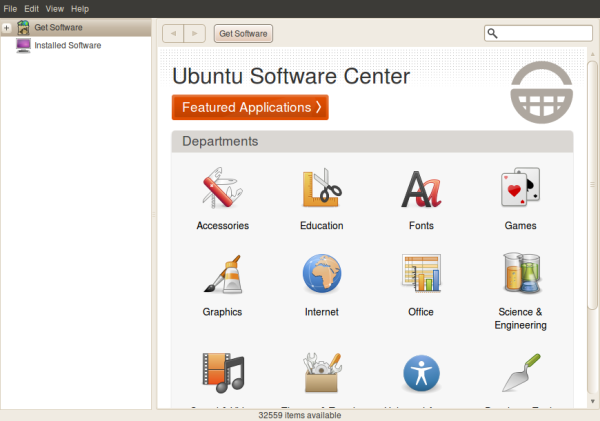Viewport: 600px width, 421px height.
Task: Click the Installed Software monitor icon
Action: [x=23, y=46]
